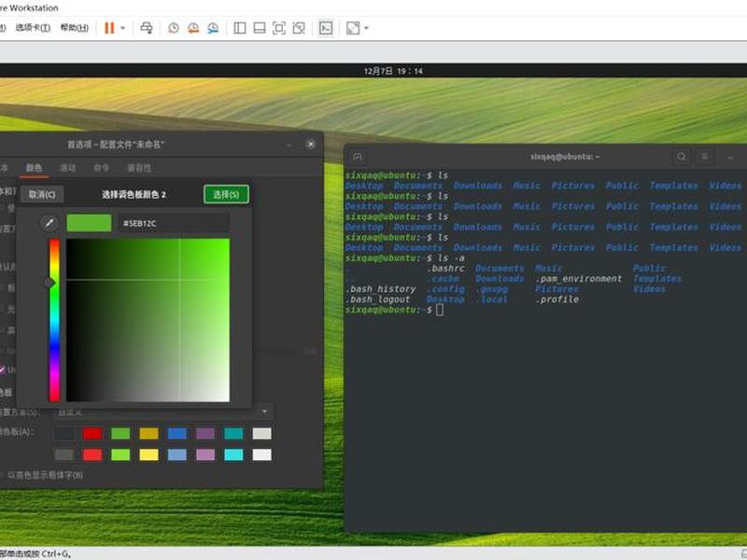Toggle 以亮色显示粗体字(B) option

[42, 475]
